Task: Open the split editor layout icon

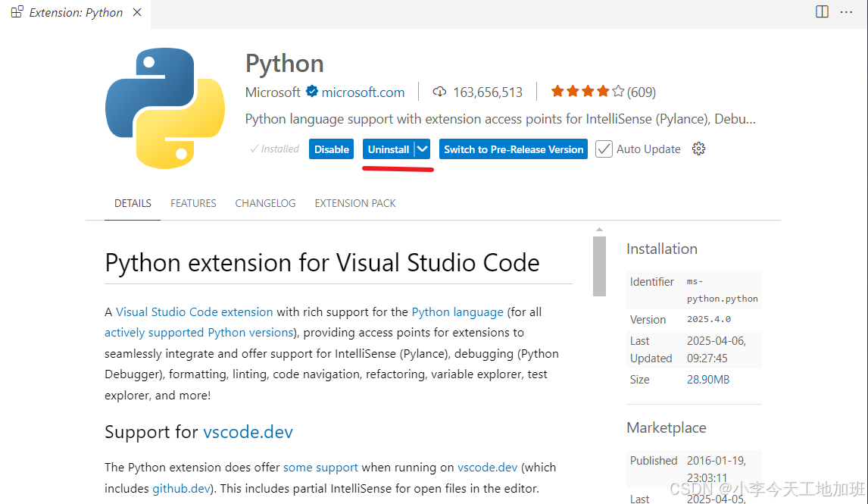Action: coord(822,11)
